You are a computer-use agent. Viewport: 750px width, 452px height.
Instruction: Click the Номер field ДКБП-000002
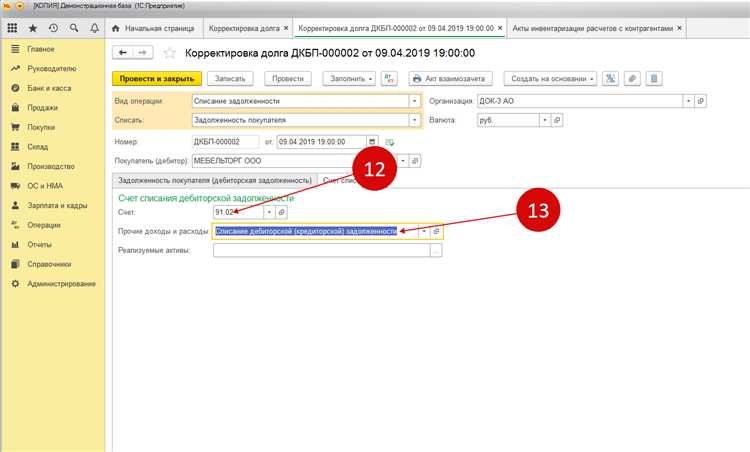coord(225,142)
